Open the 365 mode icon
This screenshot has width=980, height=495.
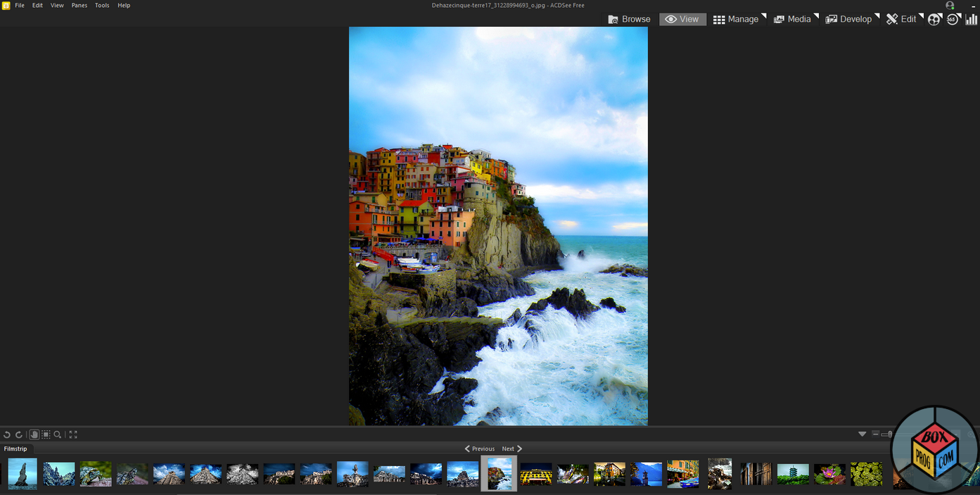coord(952,19)
